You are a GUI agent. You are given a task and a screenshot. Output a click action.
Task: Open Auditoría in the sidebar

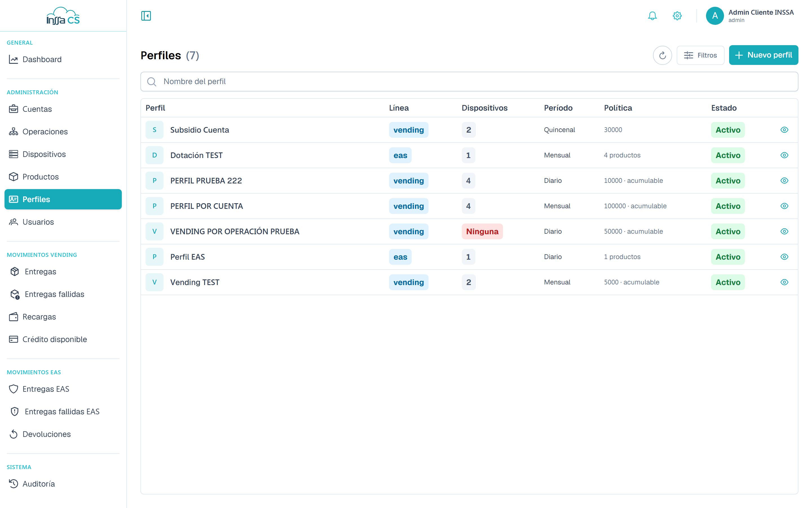63,484
